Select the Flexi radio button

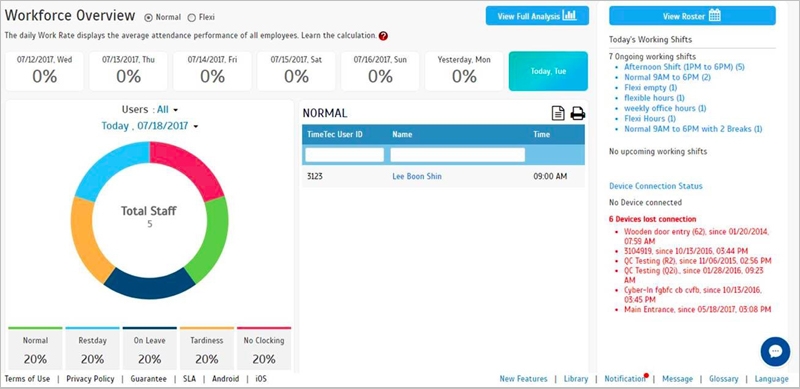pyautogui.click(x=191, y=17)
